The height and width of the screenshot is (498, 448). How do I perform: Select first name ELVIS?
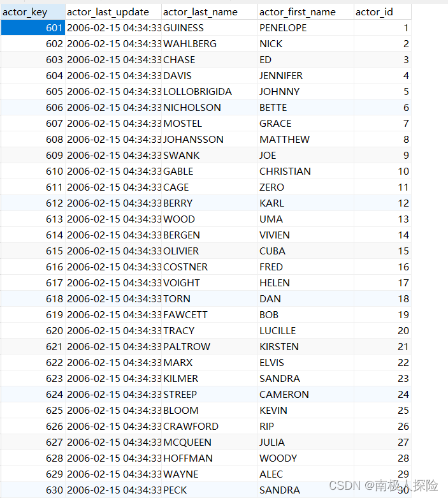(271, 362)
